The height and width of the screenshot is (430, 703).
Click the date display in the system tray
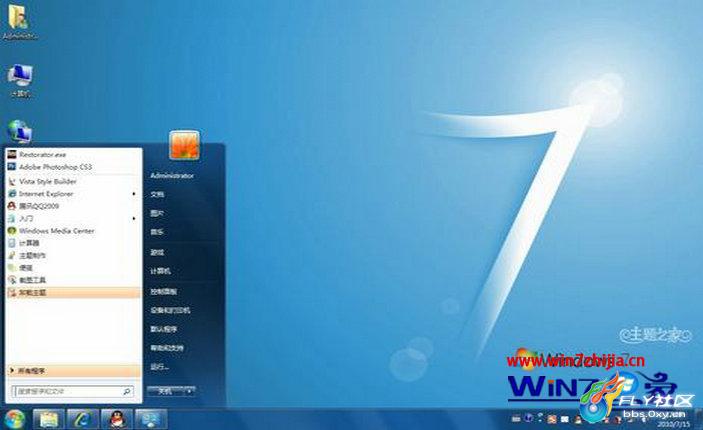673,424
